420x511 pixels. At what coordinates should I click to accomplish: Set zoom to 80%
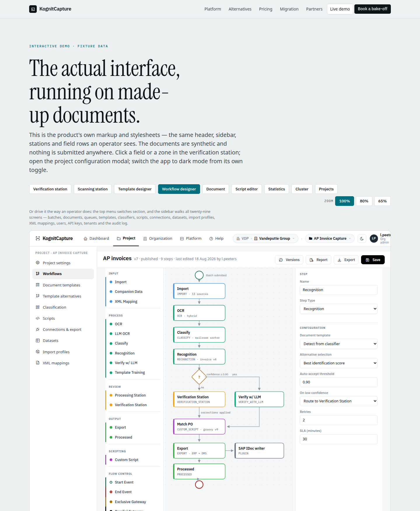click(x=364, y=201)
